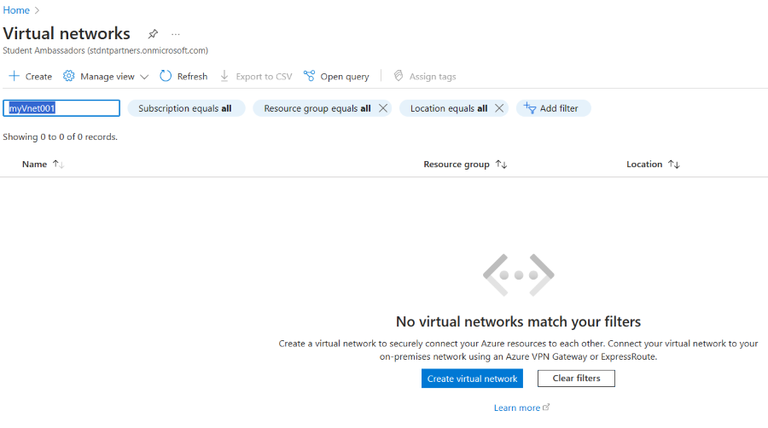768x428 pixels.
Task: Open the Learn more link
Action: click(x=522, y=407)
